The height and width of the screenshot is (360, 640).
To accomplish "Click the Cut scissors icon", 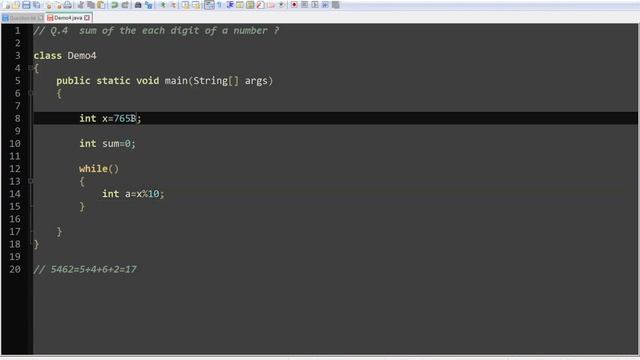I will tap(81, 5).
